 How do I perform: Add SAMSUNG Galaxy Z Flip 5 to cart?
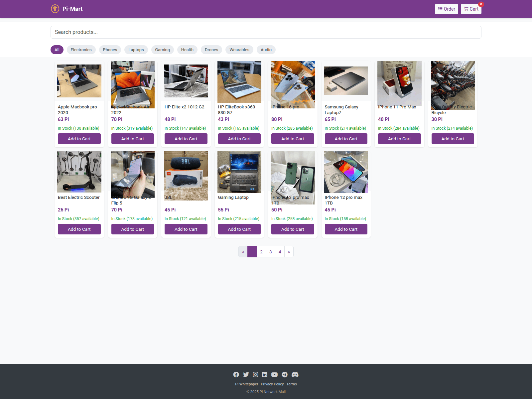tap(133, 229)
